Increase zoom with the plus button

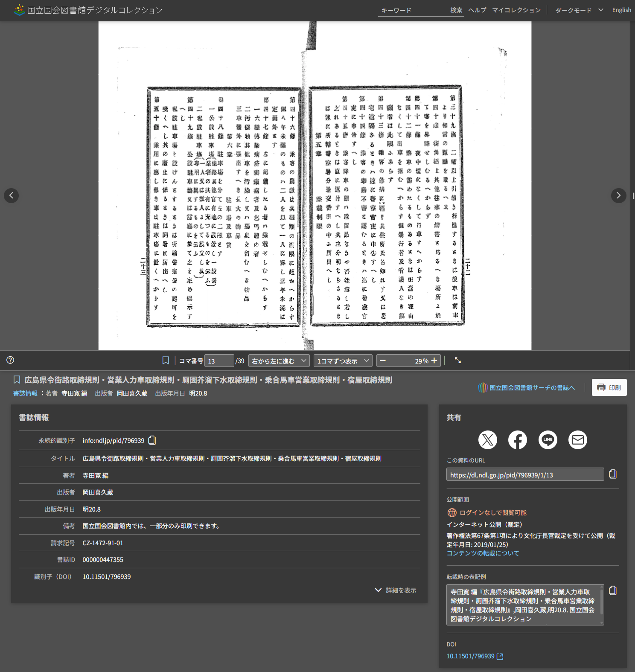(434, 361)
